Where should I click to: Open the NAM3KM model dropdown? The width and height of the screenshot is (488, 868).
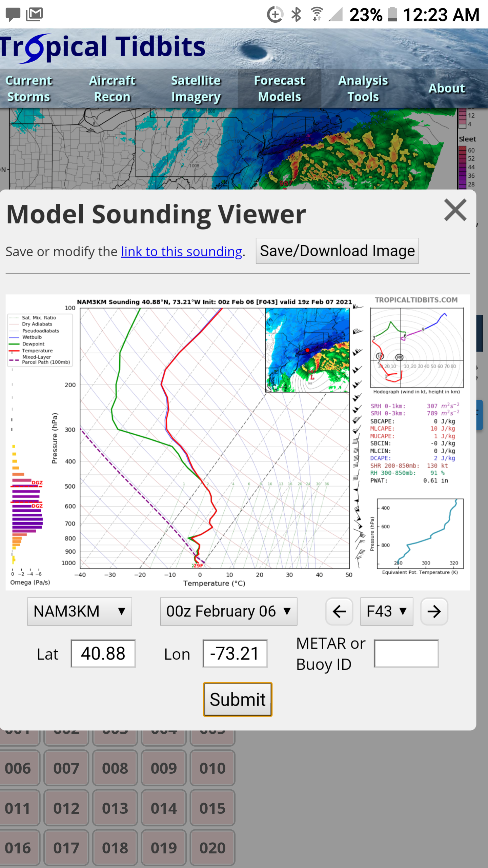80,611
